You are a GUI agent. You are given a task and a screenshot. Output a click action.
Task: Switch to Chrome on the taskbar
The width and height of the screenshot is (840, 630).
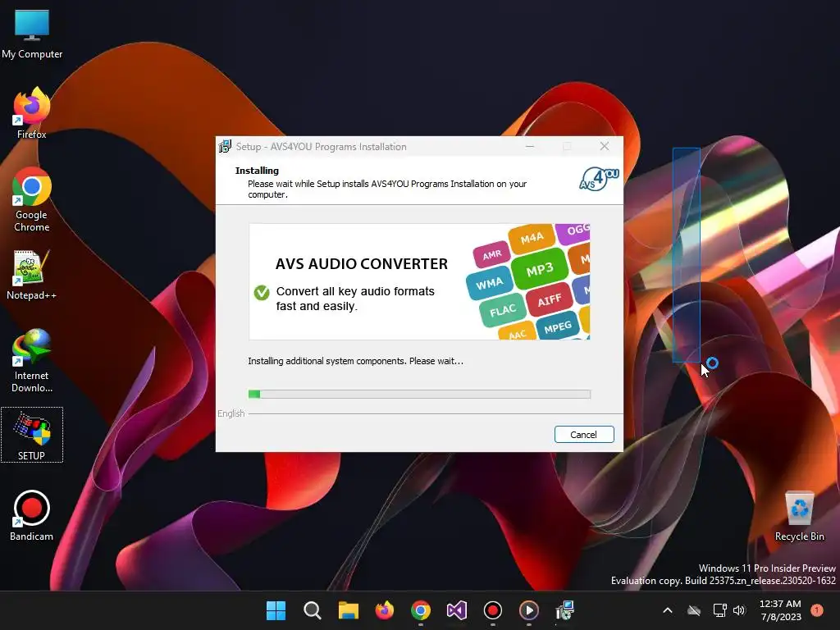tap(421, 610)
